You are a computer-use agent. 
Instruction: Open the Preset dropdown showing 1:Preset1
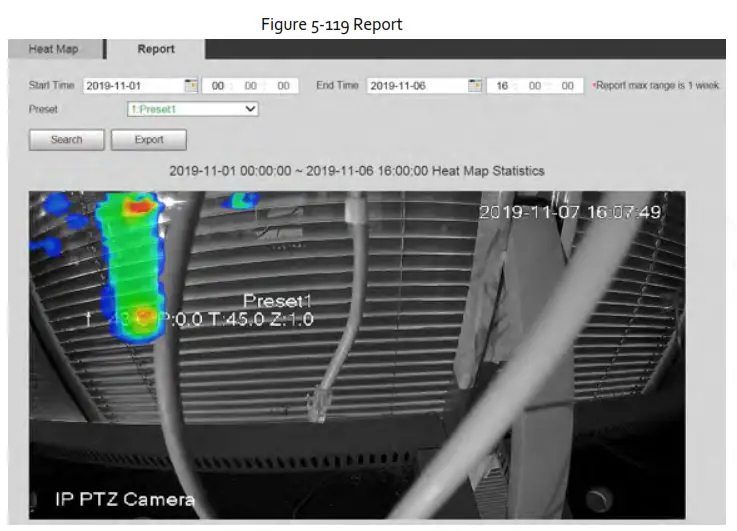193,109
